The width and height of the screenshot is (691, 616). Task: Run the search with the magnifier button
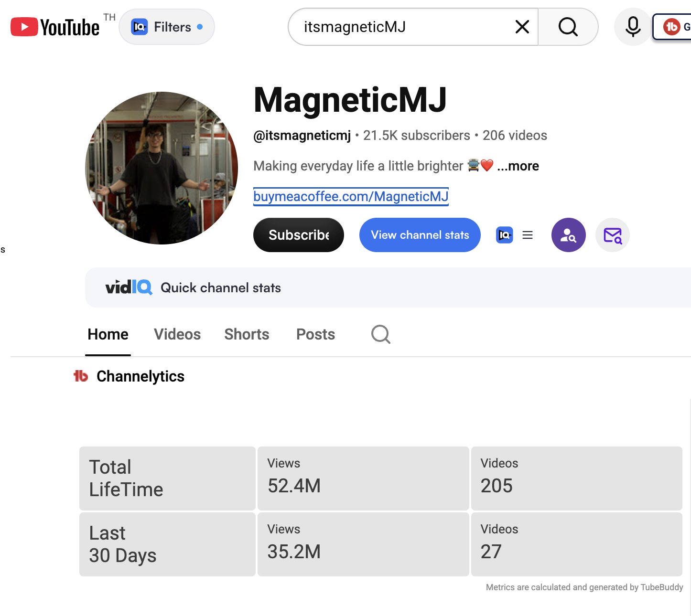[x=568, y=27]
